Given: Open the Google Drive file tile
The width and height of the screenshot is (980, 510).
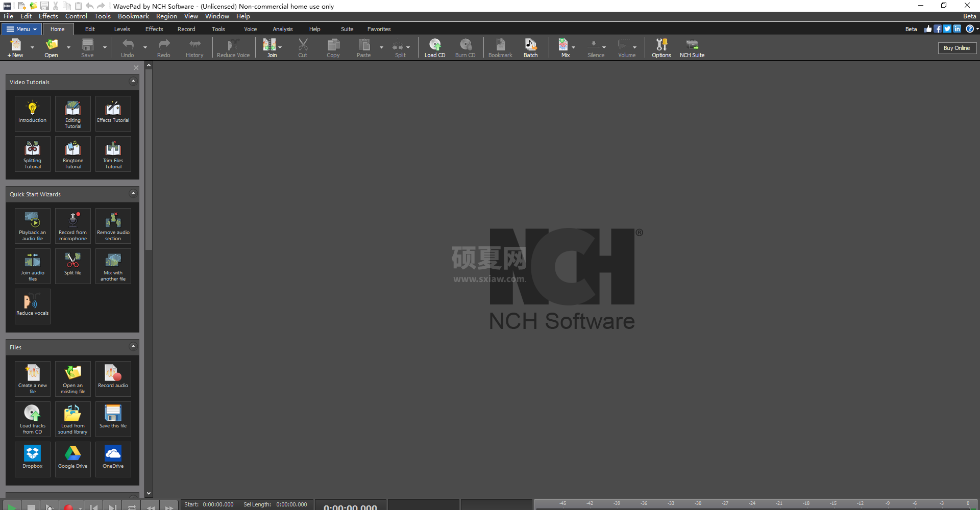Looking at the screenshot, I should (73, 459).
